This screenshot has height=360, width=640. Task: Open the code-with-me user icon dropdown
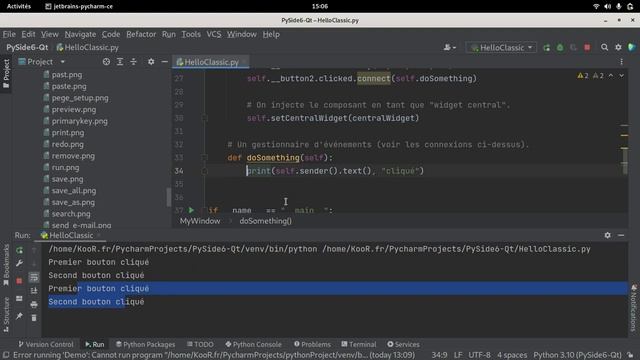[x=449, y=48]
